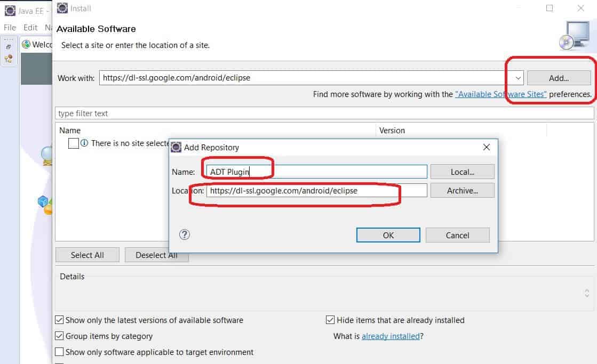The width and height of the screenshot is (597, 364).
Task: Open the Available Software Sites link
Action: [500, 94]
